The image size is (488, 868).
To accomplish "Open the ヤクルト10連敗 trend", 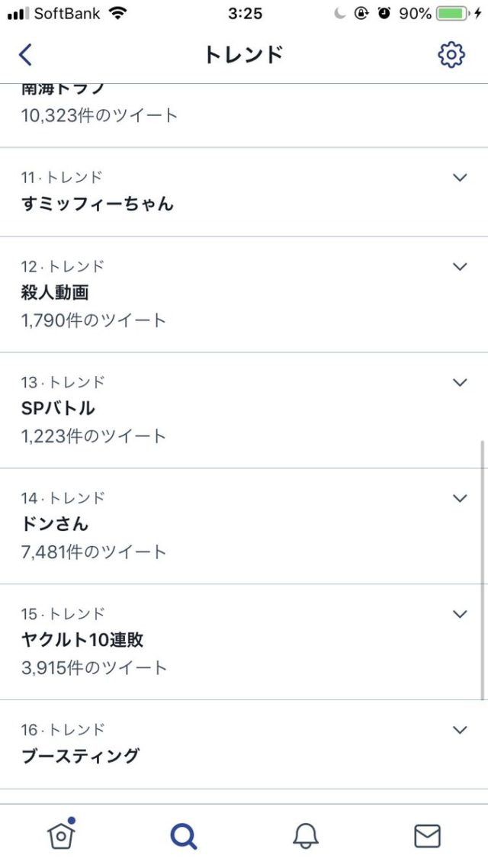I will [82, 641].
